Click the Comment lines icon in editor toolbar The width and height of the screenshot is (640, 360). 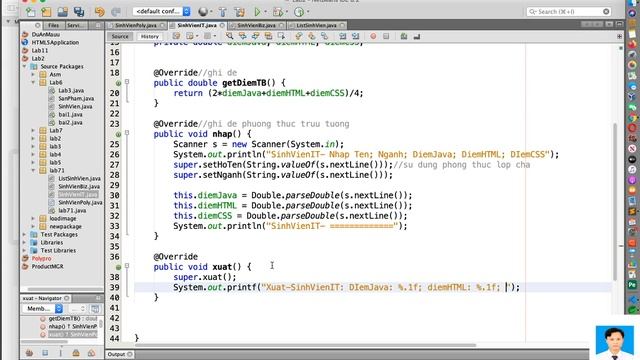[x=404, y=36]
